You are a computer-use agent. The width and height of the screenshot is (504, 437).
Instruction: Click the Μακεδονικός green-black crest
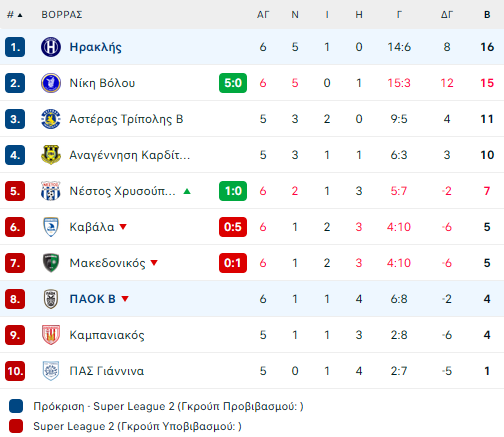tap(51, 263)
